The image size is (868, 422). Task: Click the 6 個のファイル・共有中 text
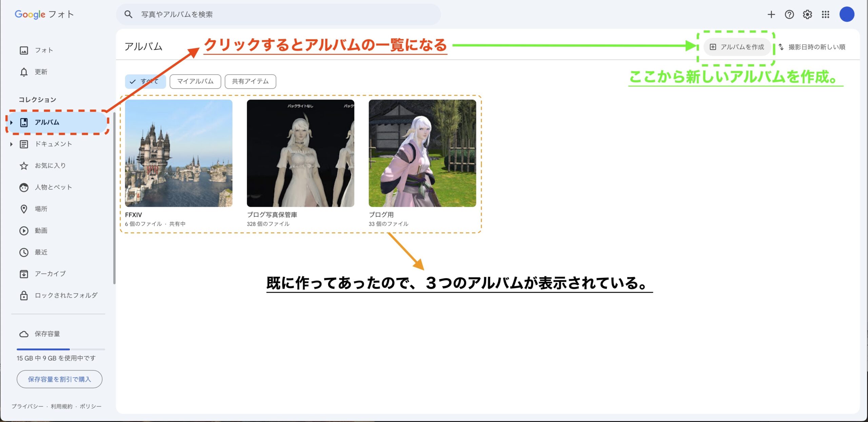[x=155, y=224]
